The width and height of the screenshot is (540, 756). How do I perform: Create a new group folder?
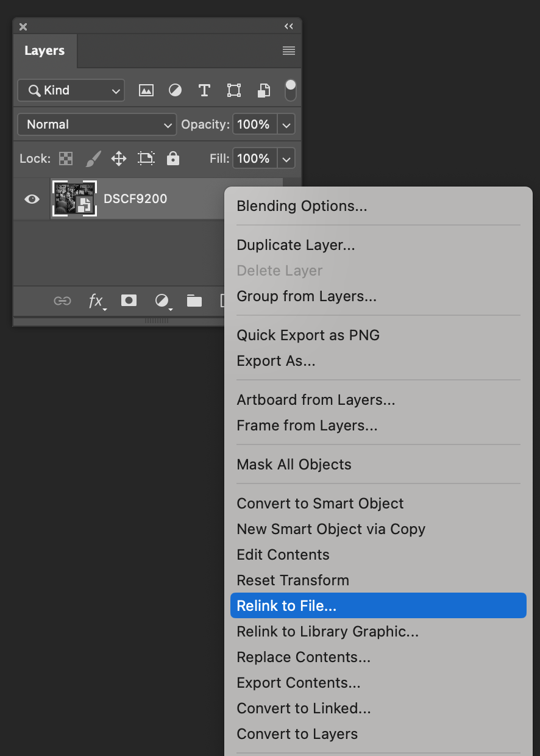coord(194,301)
